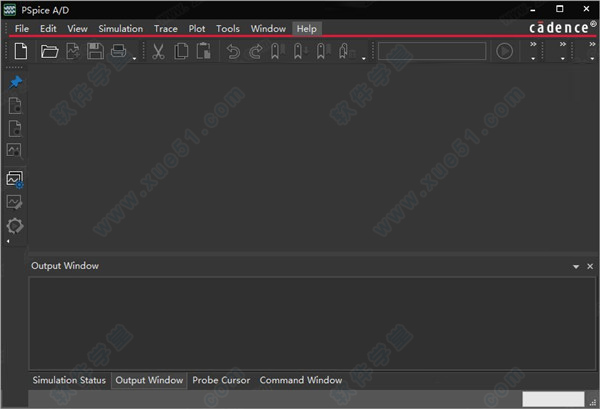
Task: Switch to the Probe Cursor tab
Action: (x=221, y=380)
